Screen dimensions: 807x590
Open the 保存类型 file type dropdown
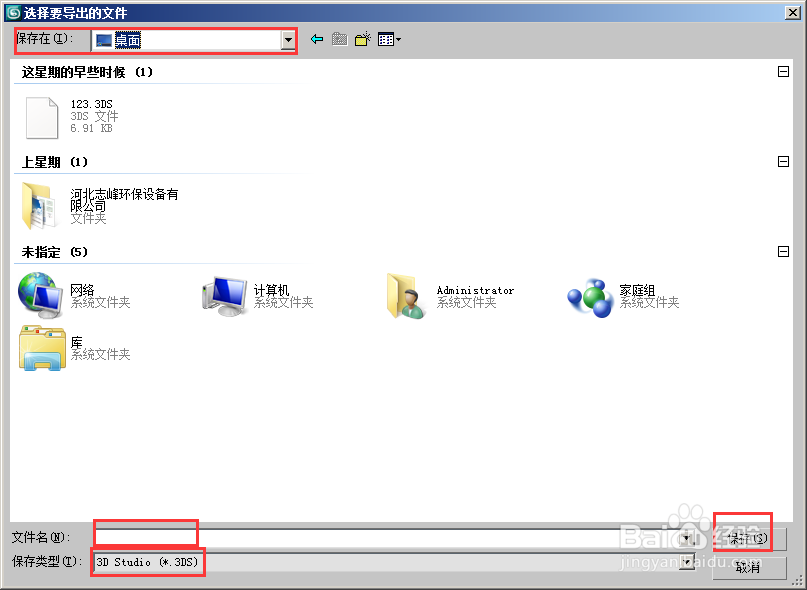click(x=686, y=562)
